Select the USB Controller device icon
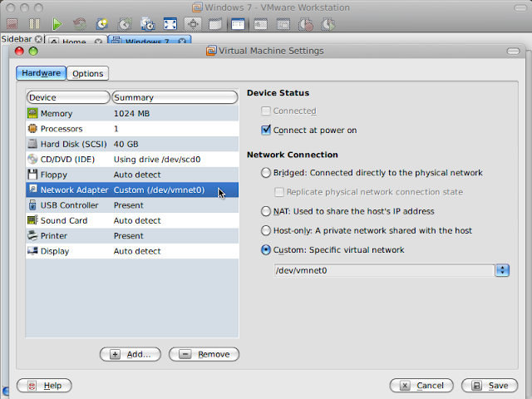The image size is (532, 399). 32,205
